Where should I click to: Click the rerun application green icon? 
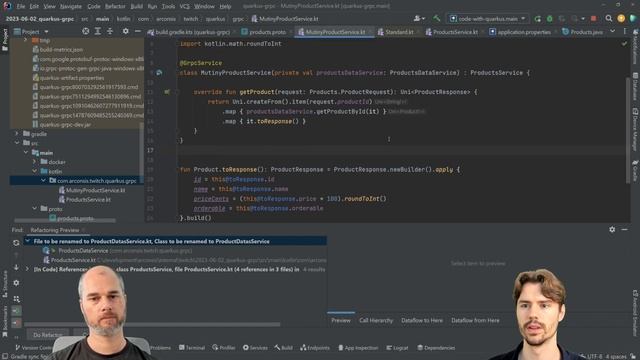538,19
